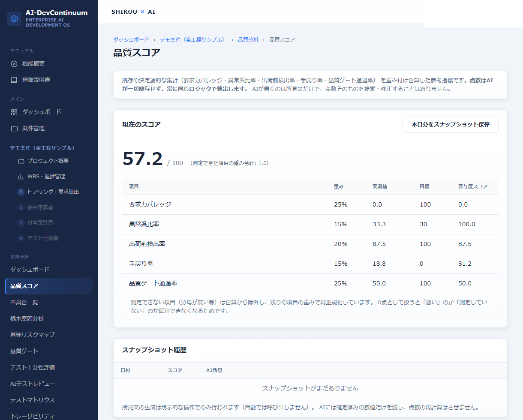This screenshot has width=523, height=420.
Task: Click 品質分析 breadcrumb link
Action: pyautogui.click(x=248, y=39)
